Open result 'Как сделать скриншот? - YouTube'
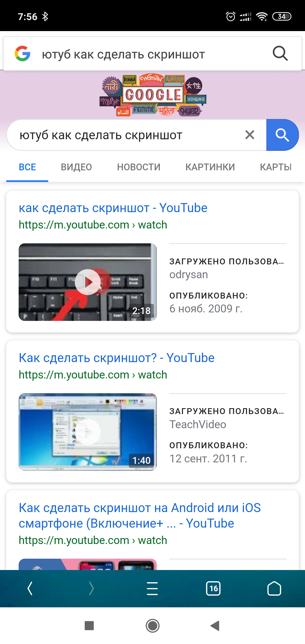Screen dimensions: 305x644 point(117,358)
